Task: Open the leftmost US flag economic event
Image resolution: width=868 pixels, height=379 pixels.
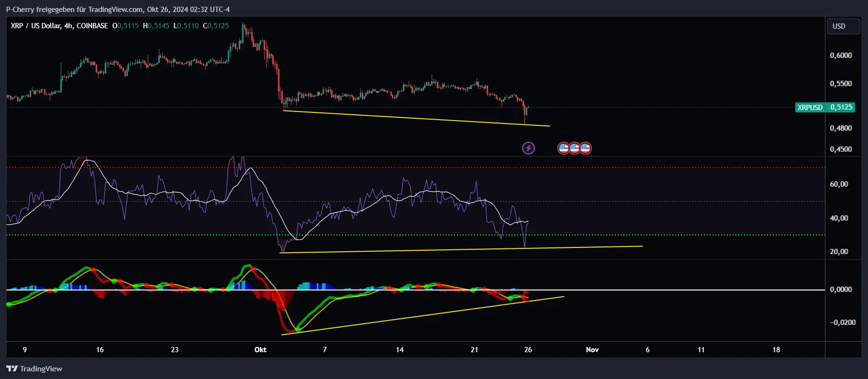Action: click(564, 148)
